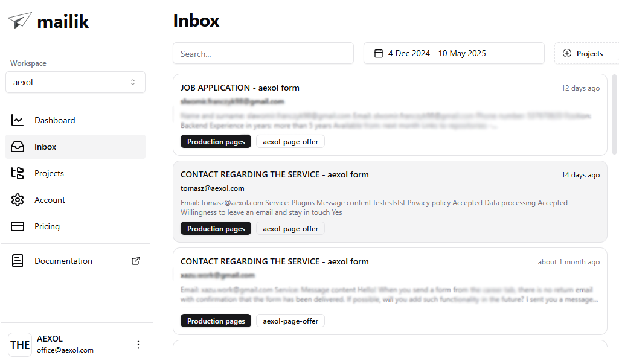Click the Projects tree icon
Viewport: 619px width, 364px height.
point(18,173)
